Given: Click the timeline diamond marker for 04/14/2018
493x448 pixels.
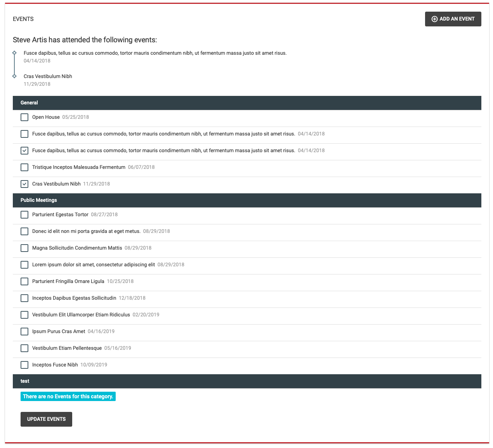Looking at the screenshot, I should 14,53.
